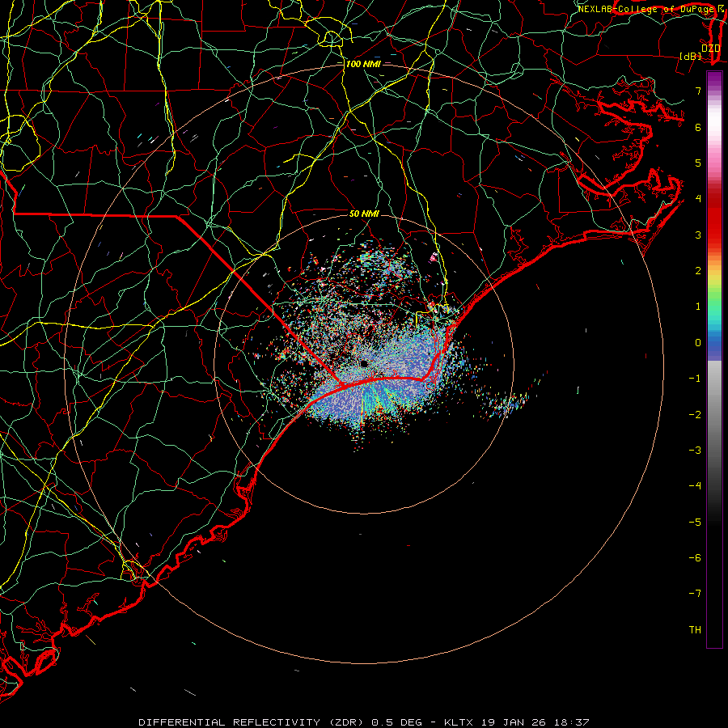
Task: Click the black radar site dot
Action: (364, 363)
